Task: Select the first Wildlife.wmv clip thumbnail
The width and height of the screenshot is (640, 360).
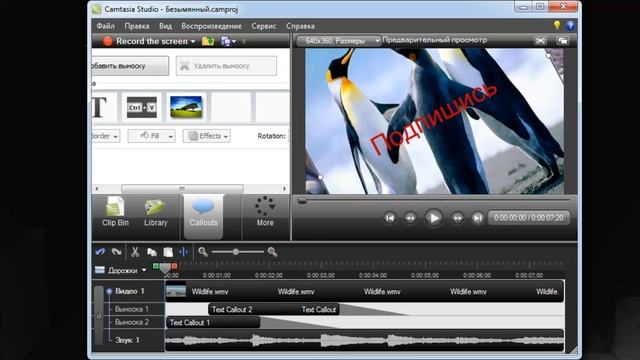Action: (176, 291)
